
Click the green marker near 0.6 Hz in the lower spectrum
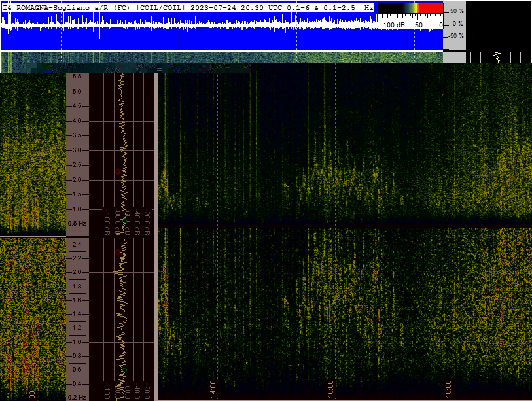click(x=124, y=370)
